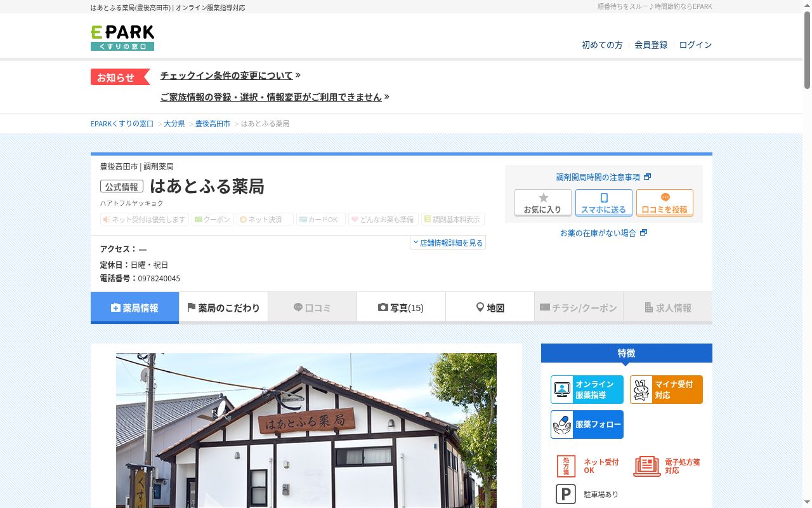This screenshot has height=508, width=812.
Task: Click the オンライン服薬指導 feature badge
Action: coord(587,389)
